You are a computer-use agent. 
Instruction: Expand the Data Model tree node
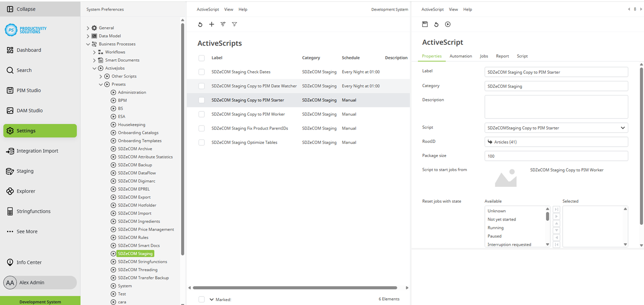[x=88, y=36]
